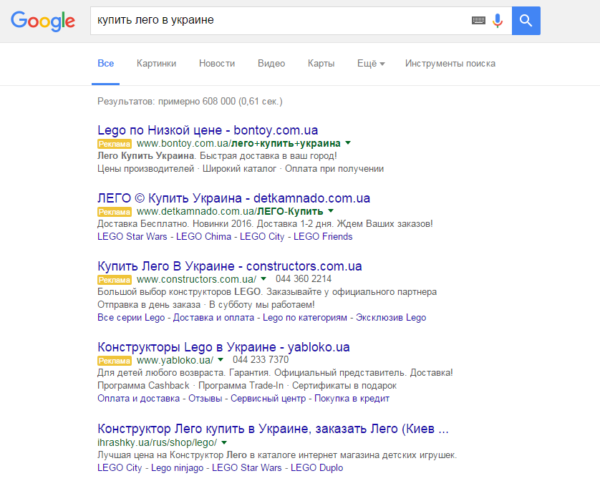This screenshot has width=600, height=481.
Task: Click ihrashky.ua/rus/shop/lego/ green URL
Action: coord(157,443)
